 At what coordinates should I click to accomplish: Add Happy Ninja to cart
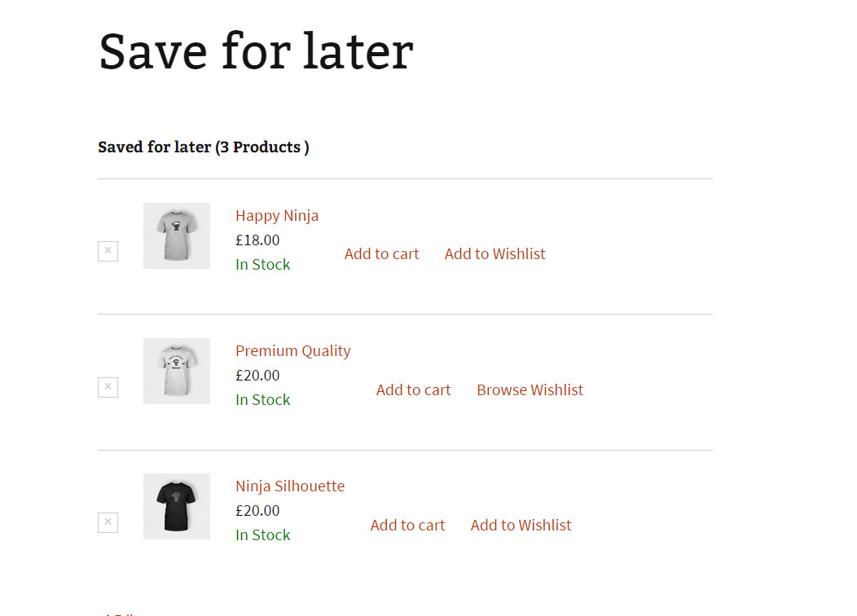(381, 254)
